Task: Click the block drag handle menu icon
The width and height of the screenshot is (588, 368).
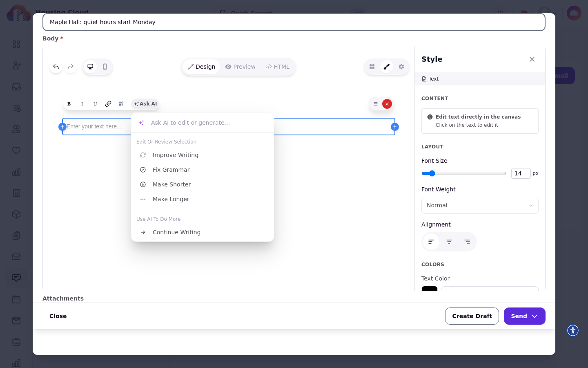Action: click(x=376, y=104)
